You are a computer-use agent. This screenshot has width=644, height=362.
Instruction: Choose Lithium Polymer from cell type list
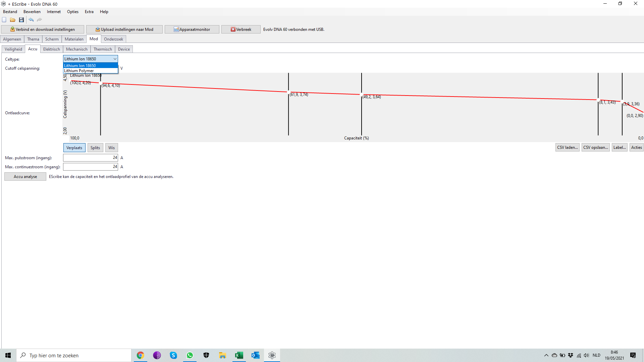coord(79,71)
